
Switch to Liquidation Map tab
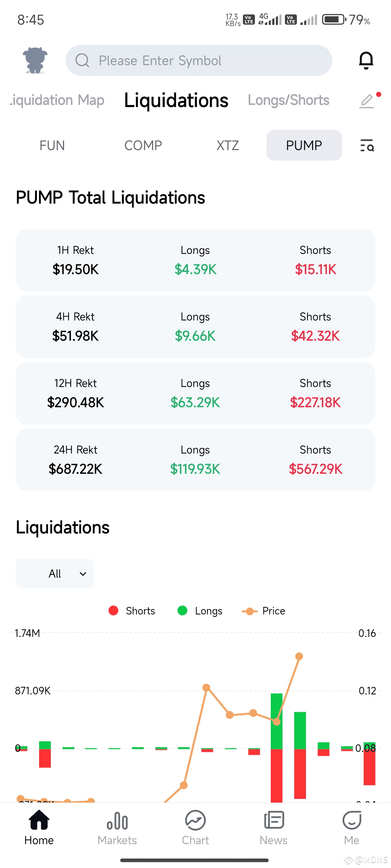pos(57,100)
